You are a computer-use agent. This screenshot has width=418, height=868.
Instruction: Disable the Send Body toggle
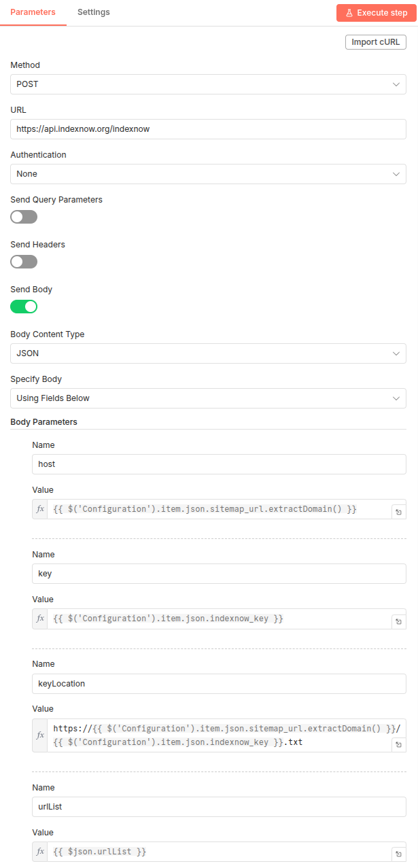pos(24,307)
